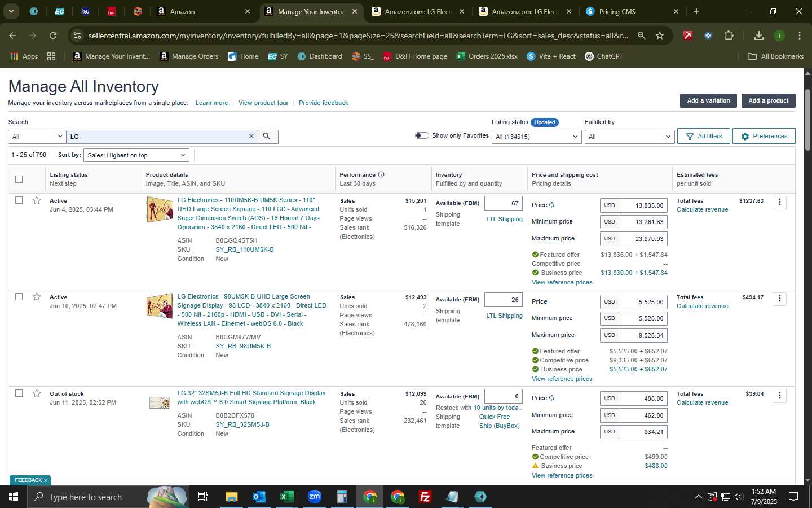This screenshot has width=812, height=508.
Task: Click the price refresh icon for 110UM5K-B
Action: (x=552, y=205)
